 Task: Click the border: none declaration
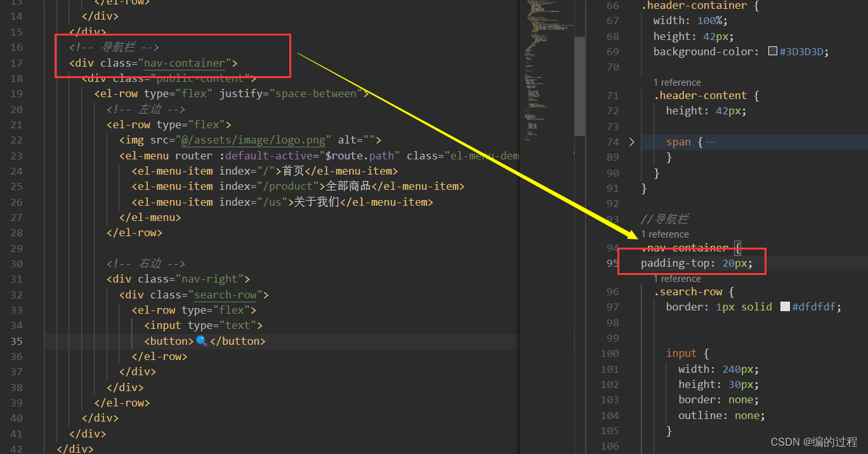[719, 400]
